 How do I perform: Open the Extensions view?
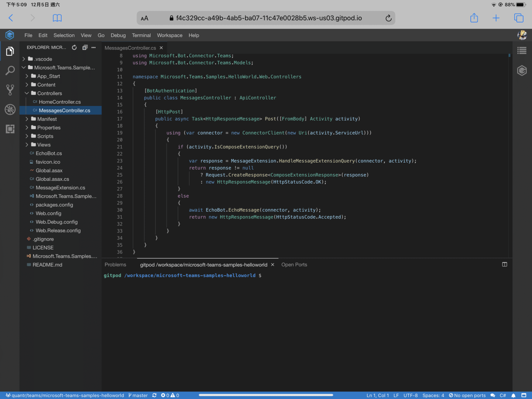click(10, 129)
